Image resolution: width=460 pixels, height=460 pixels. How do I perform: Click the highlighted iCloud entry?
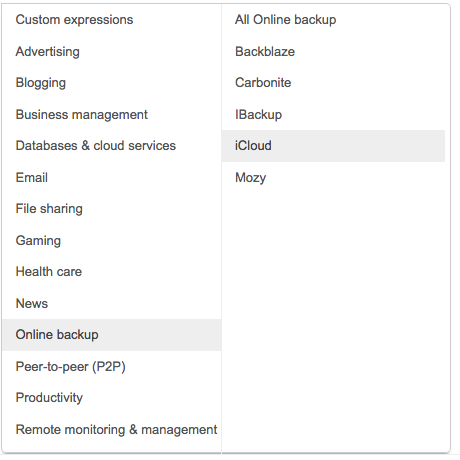[x=333, y=146]
